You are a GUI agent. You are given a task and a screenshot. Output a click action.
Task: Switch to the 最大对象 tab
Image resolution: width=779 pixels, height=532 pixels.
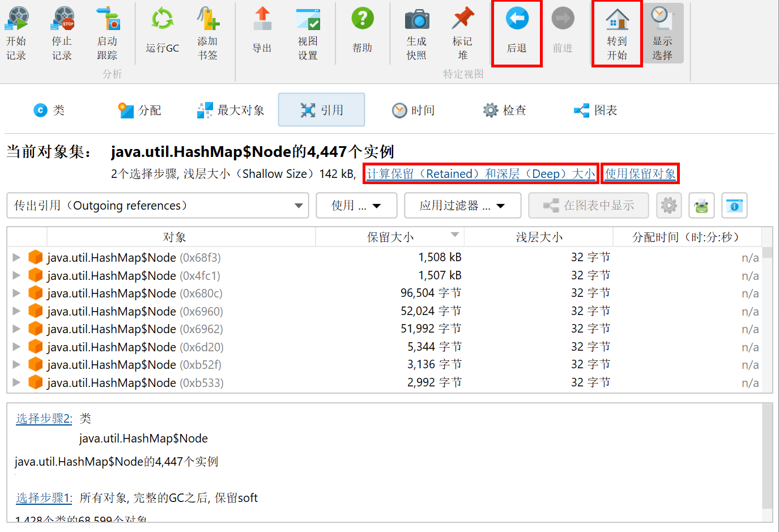click(231, 110)
